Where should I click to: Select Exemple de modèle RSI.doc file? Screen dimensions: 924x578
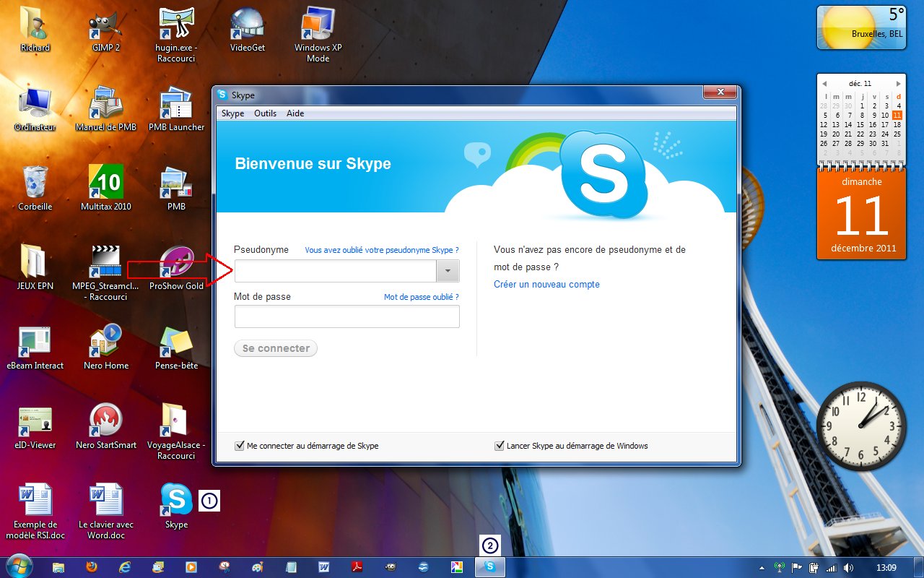pos(35,512)
